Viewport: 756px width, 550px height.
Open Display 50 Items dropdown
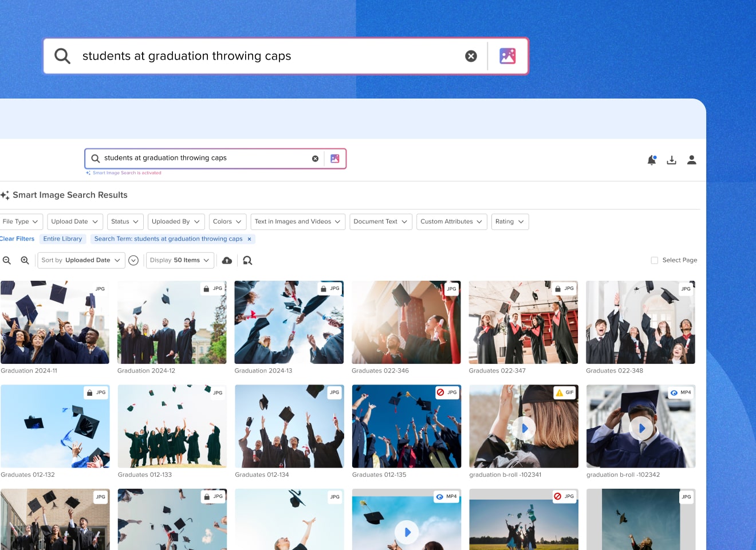point(180,260)
